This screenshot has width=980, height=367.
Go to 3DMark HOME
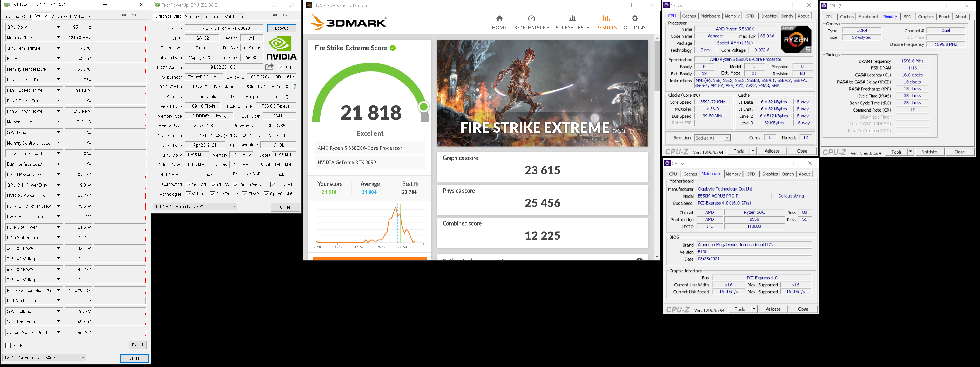click(x=499, y=22)
